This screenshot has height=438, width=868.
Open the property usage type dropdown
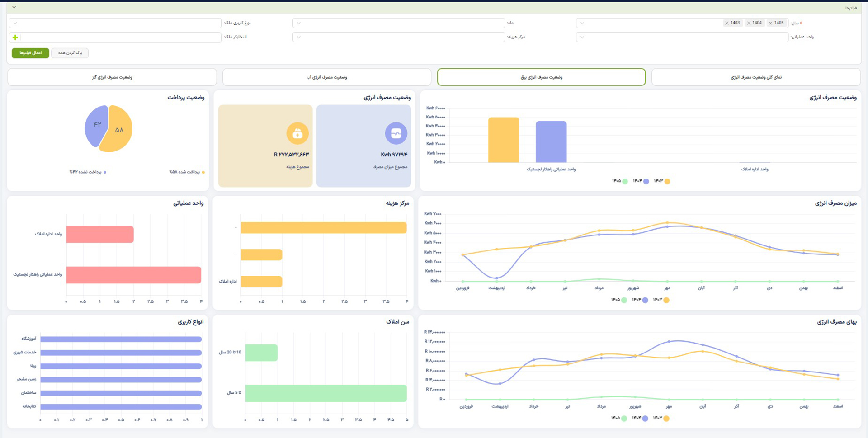115,23
